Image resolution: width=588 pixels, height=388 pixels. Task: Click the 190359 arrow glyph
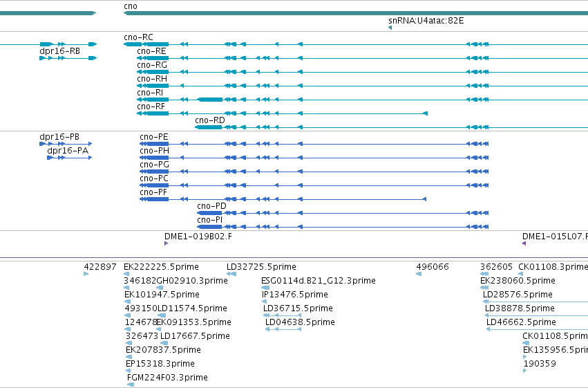click(x=525, y=371)
